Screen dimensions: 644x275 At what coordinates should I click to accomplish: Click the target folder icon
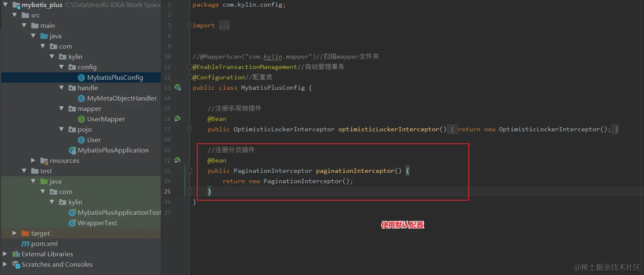[25, 233]
